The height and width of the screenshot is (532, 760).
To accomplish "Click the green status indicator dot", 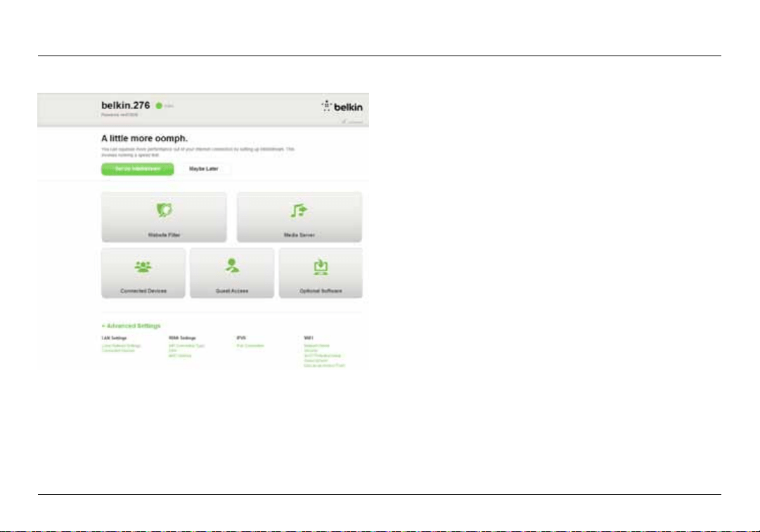I will tap(159, 105).
